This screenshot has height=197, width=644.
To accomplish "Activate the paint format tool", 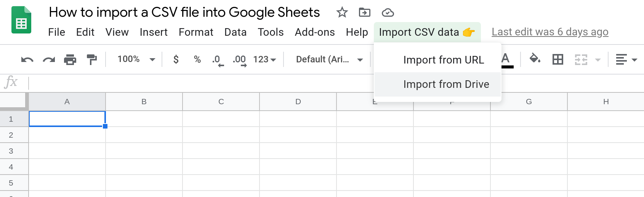I will click(x=92, y=60).
